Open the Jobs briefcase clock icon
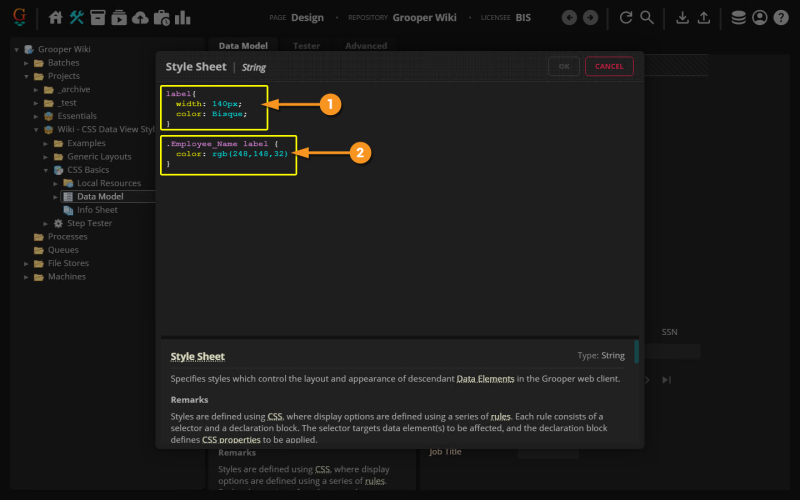The image size is (800, 500). tap(162, 18)
